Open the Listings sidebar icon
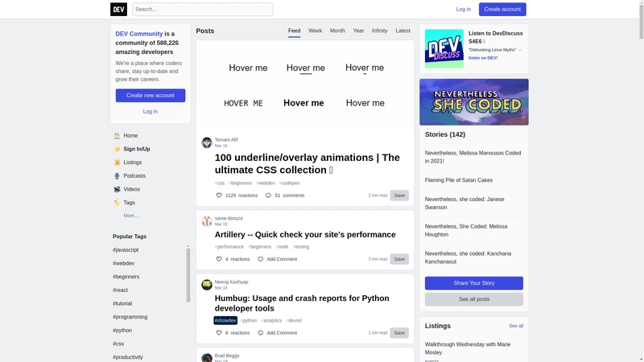Image resolution: width=644 pixels, height=362 pixels. [117, 162]
